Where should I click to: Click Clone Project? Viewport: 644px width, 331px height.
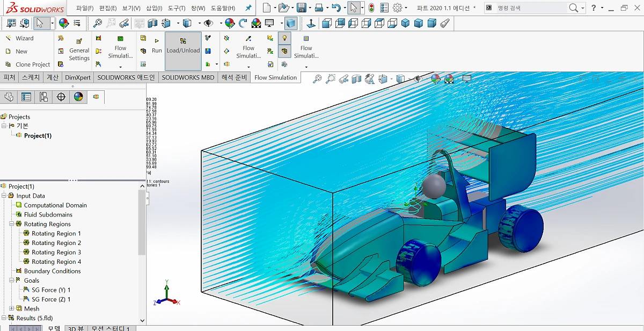tap(27, 64)
